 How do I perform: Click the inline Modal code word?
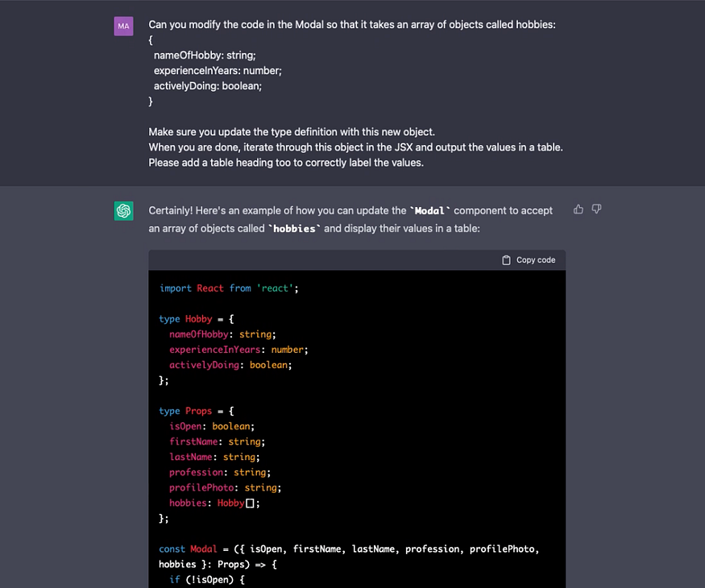pos(429,211)
